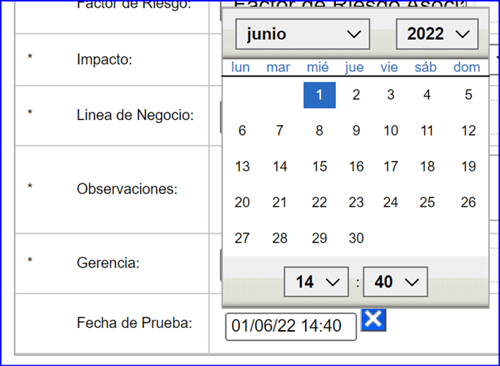The image size is (500, 366).
Task: Choose day 18 under the sáb column
Action: coord(427,166)
